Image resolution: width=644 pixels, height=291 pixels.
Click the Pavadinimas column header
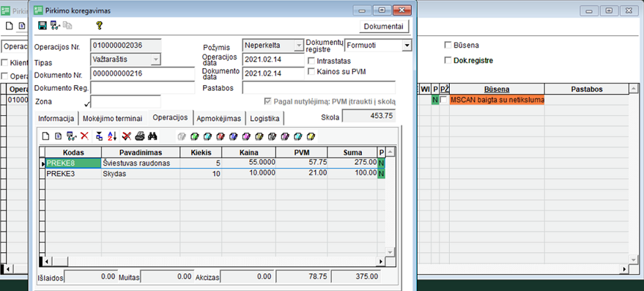click(x=141, y=152)
